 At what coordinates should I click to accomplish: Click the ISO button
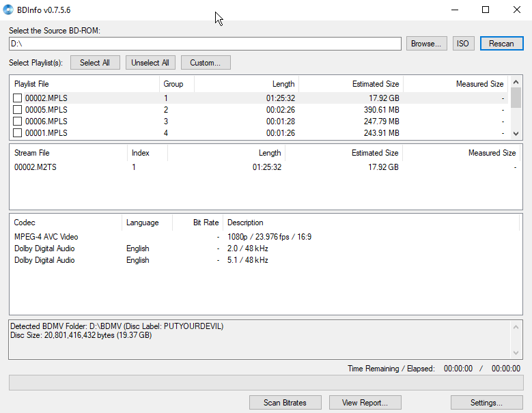463,44
